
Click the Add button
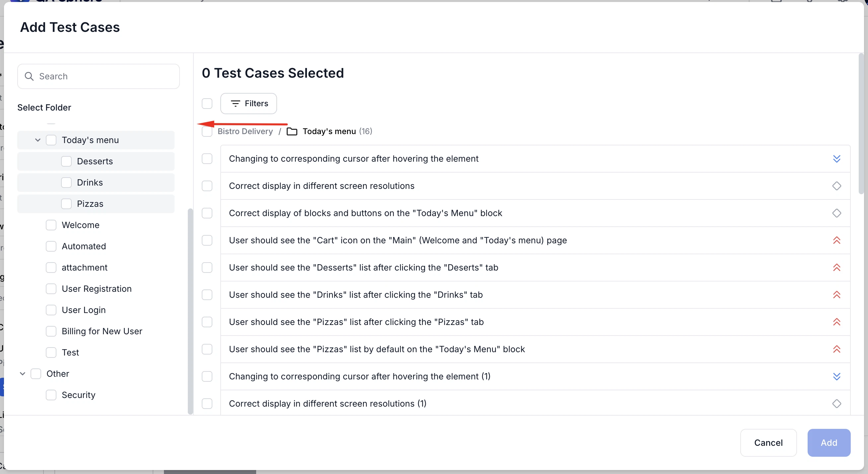(829, 443)
